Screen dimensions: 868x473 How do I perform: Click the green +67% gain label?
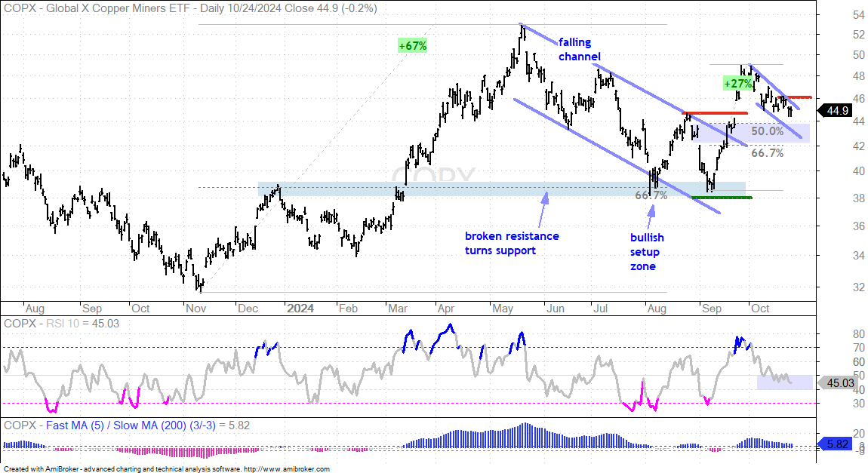412,46
